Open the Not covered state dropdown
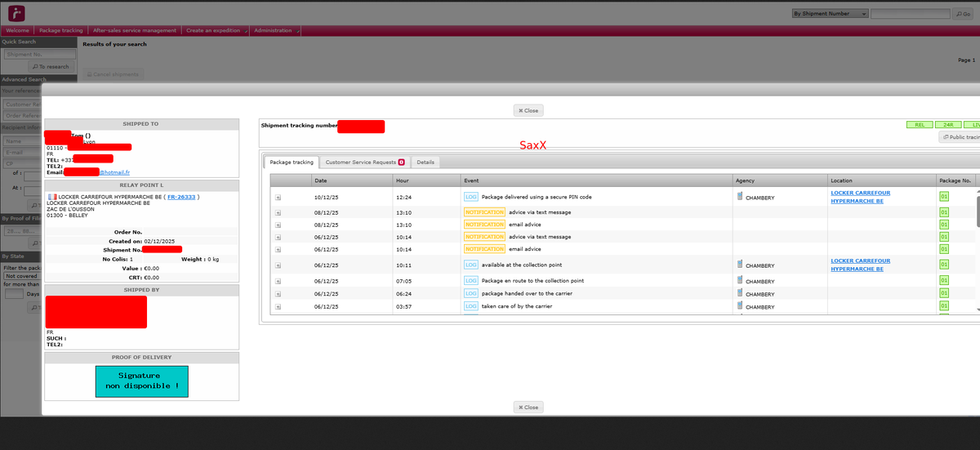The width and height of the screenshot is (980, 450). [x=21, y=276]
